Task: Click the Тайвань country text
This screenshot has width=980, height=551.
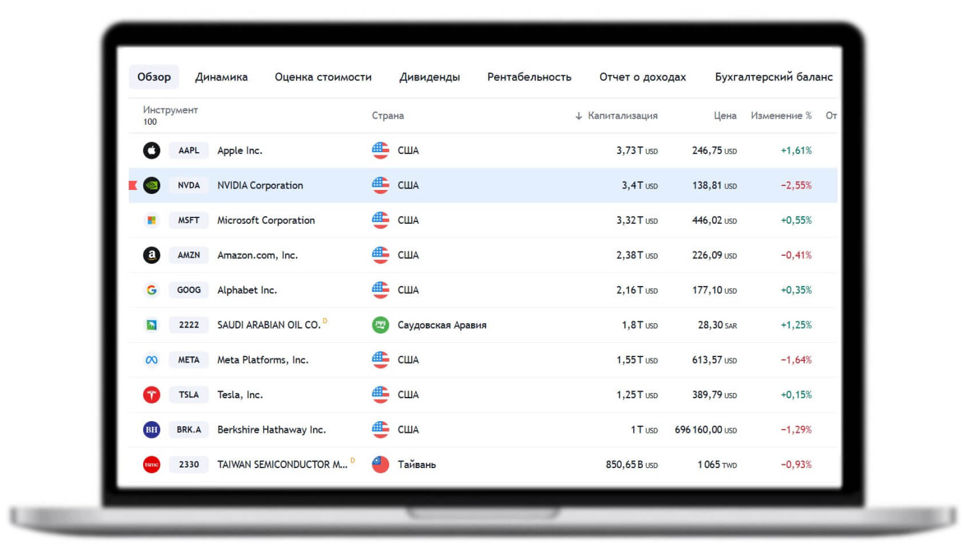Action: tap(417, 465)
